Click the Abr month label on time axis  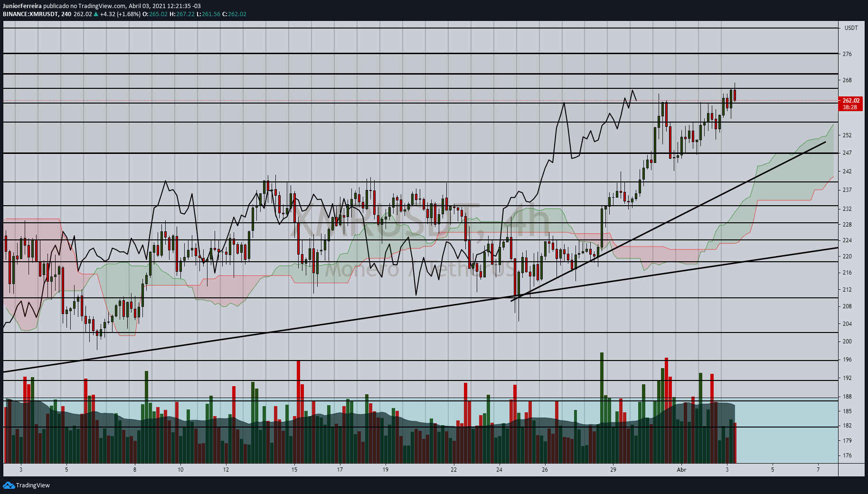pos(681,470)
